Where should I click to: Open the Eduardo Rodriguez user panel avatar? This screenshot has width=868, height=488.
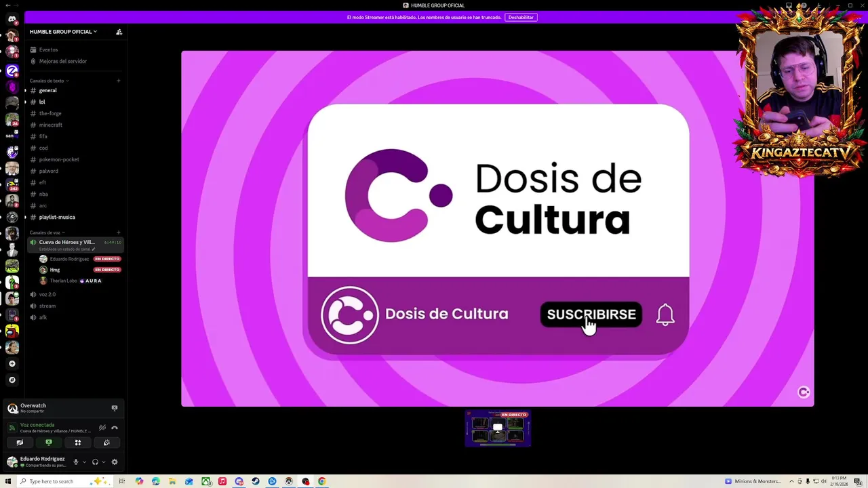coord(12,462)
